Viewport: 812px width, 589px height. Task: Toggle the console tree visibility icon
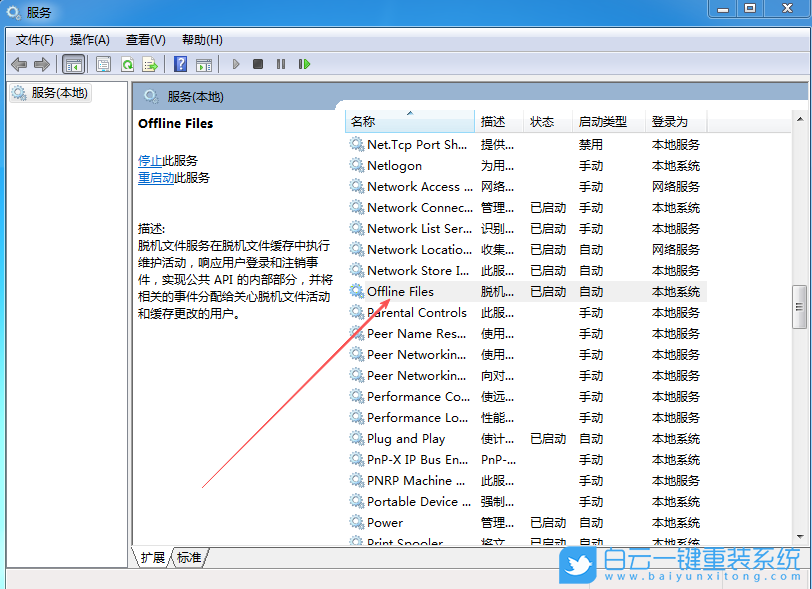click(74, 64)
